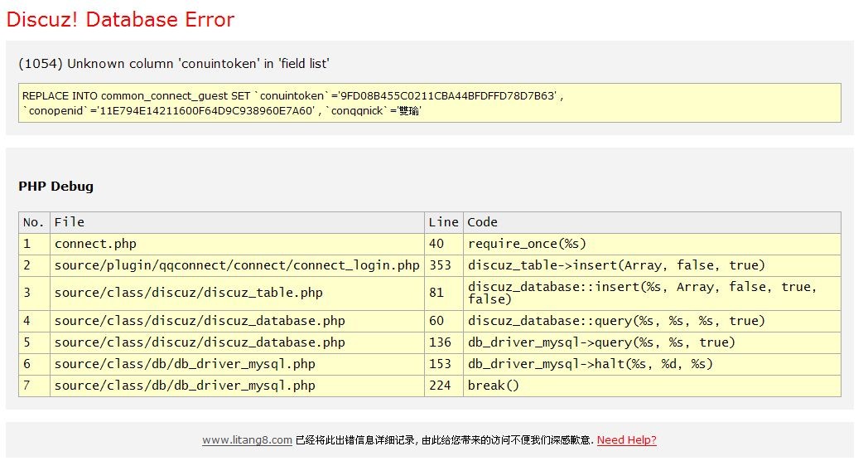Screen dimensions: 868x461
Task: Click the PHP Debug section title
Action: 55,187
